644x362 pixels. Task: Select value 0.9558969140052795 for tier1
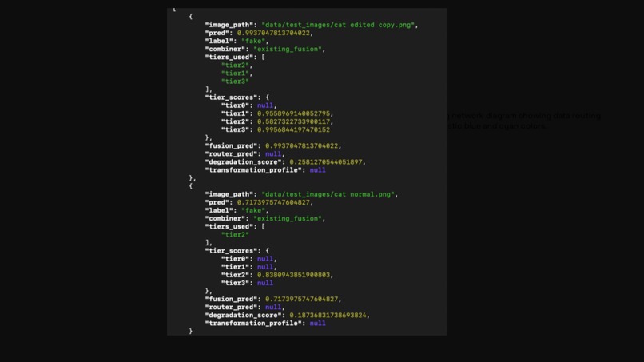[294, 113]
